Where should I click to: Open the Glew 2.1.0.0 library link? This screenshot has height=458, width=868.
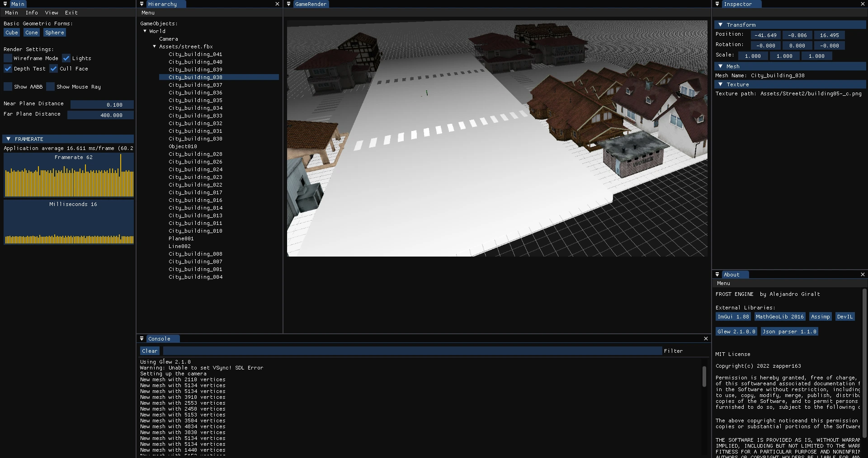coord(736,332)
